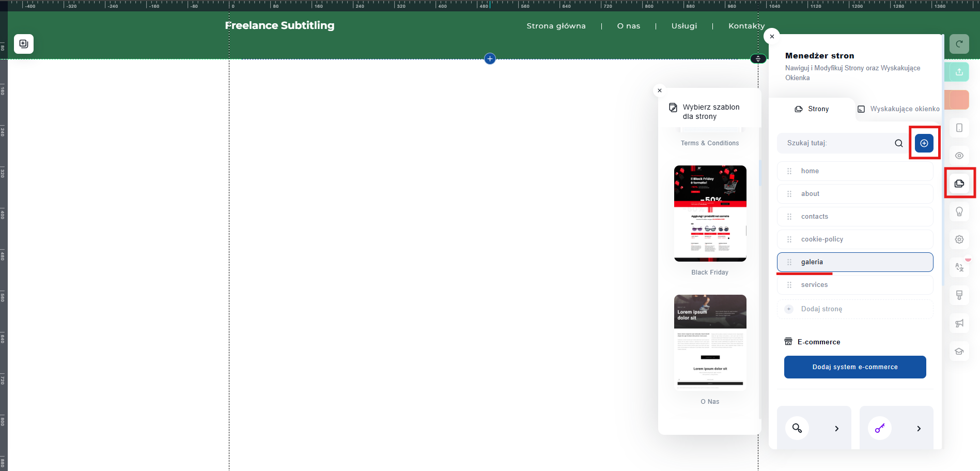This screenshot has width=980, height=471.
Task: Click Dodaj system e-commerce button
Action: (854, 367)
